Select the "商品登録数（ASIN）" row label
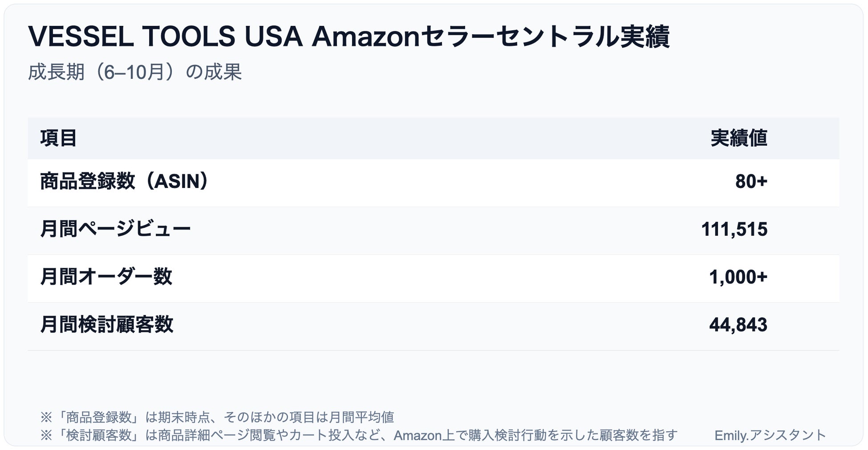The height and width of the screenshot is (450, 868). 124,181
